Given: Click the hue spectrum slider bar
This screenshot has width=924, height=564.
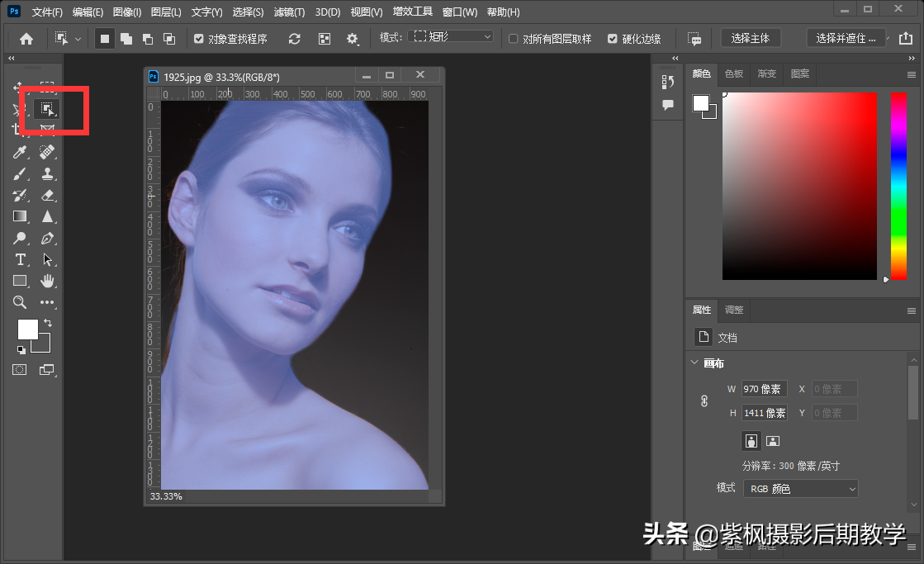Looking at the screenshot, I should pyautogui.click(x=898, y=187).
